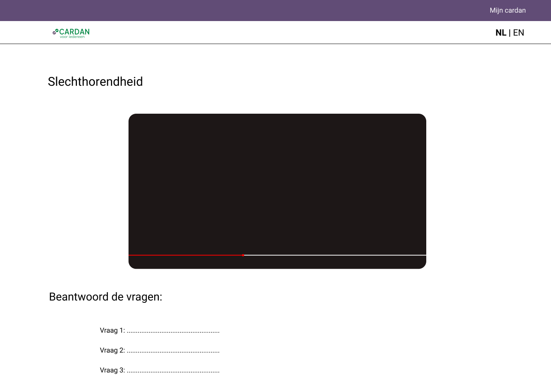Image resolution: width=551 pixels, height=392 pixels.
Task: Click the dotted answer line for Vraag 1
Action: point(173,331)
